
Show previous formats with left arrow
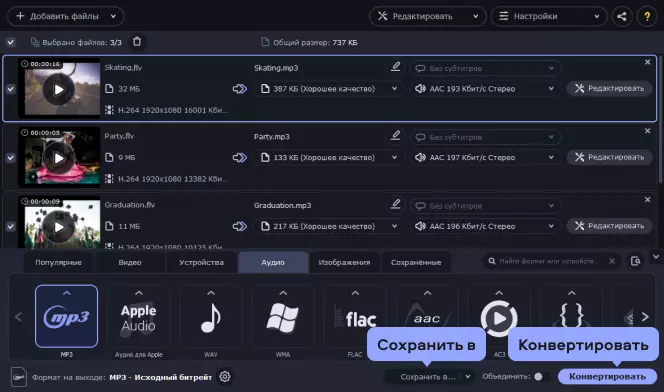coord(18,317)
